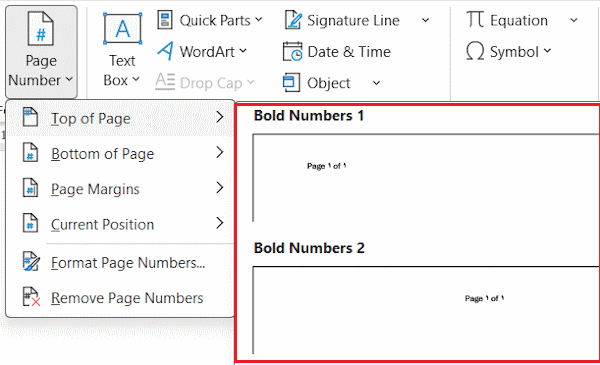Choose the Bold Numbers 1 preview
This screenshot has height=365, width=600.
tap(426, 178)
